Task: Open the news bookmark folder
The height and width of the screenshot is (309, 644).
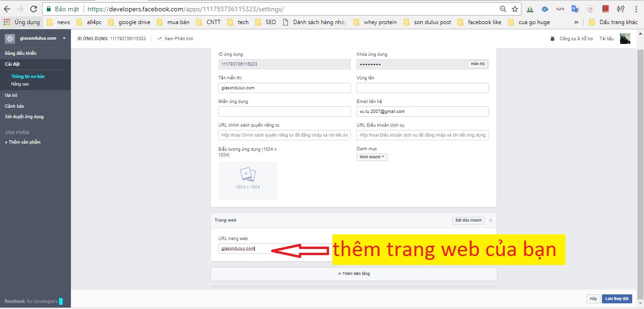Action: tap(58, 22)
